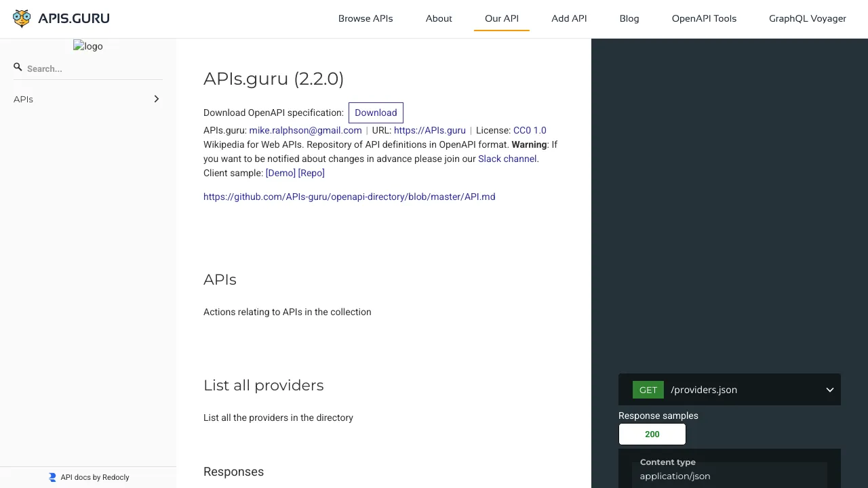This screenshot has width=868, height=488.
Task: Open the CC0 1.0 license link
Action: [530, 130]
